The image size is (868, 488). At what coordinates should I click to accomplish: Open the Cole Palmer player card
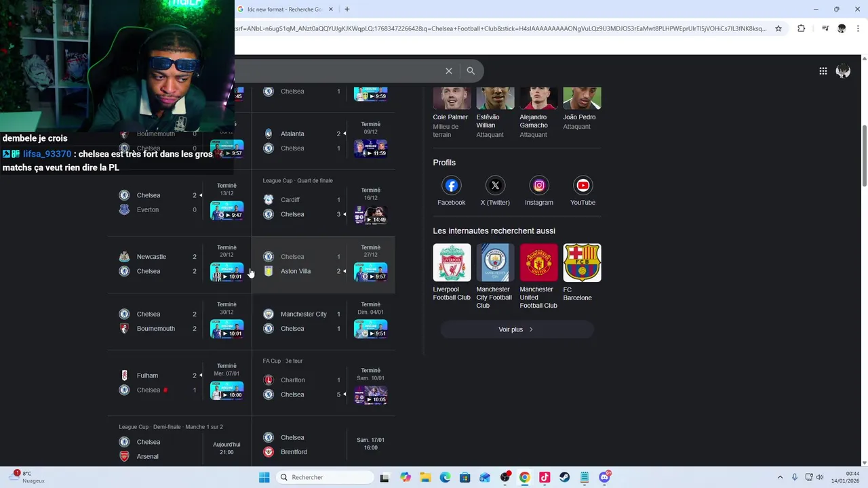tap(452, 113)
